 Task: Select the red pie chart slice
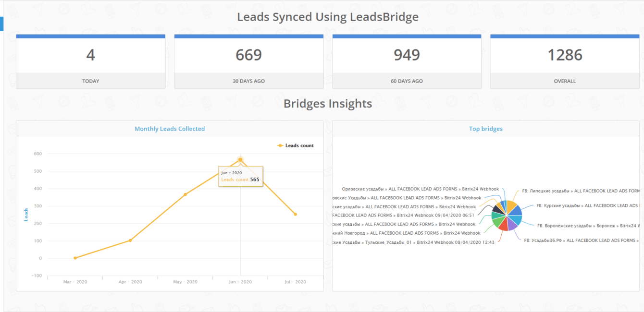[x=503, y=224]
